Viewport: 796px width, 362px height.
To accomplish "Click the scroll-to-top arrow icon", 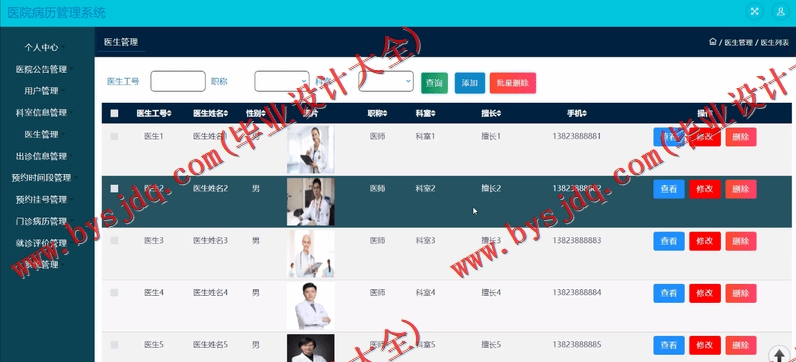I will [779, 354].
